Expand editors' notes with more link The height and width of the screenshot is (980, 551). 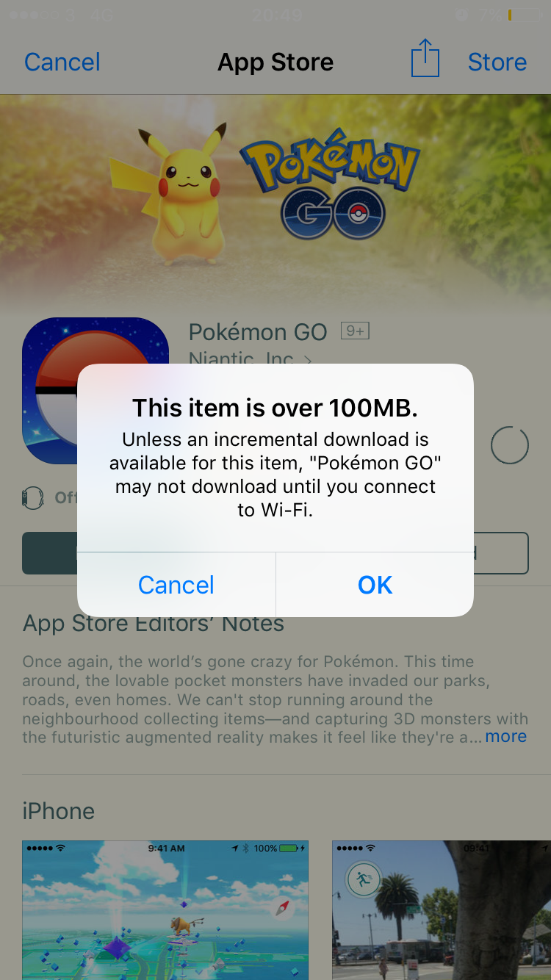pos(506,737)
